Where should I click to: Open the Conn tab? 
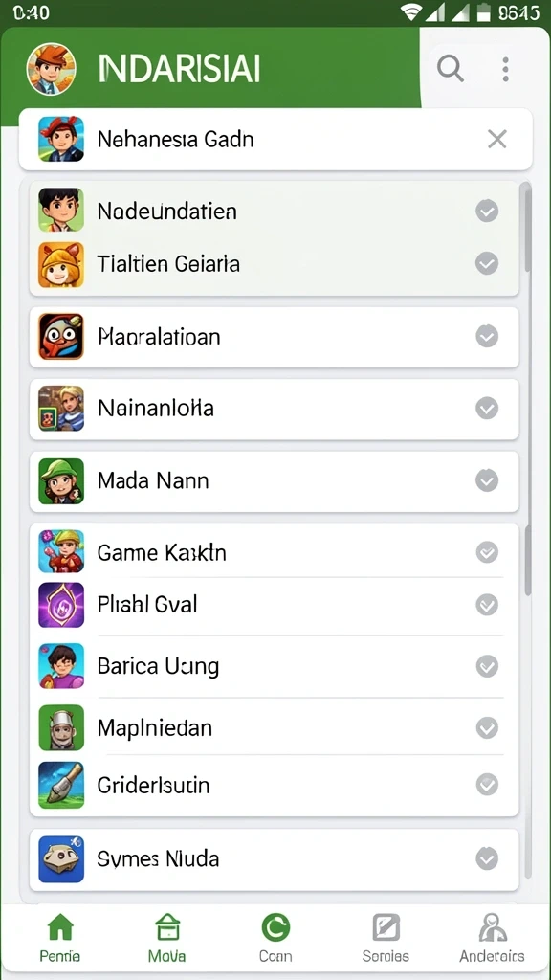point(275,938)
